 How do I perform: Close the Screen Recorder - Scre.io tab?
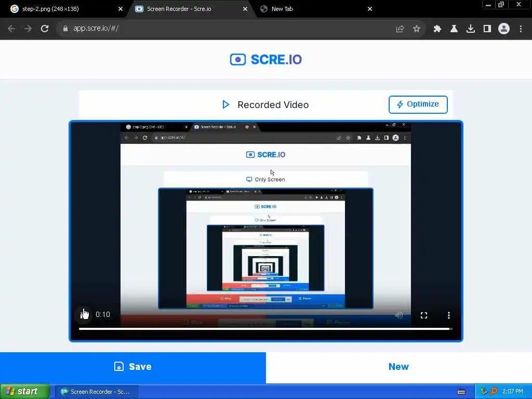pyautogui.click(x=245, y=9)
